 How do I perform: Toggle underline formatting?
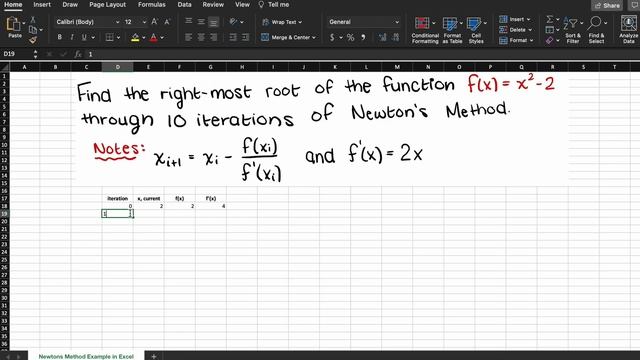tap(84, 37)
